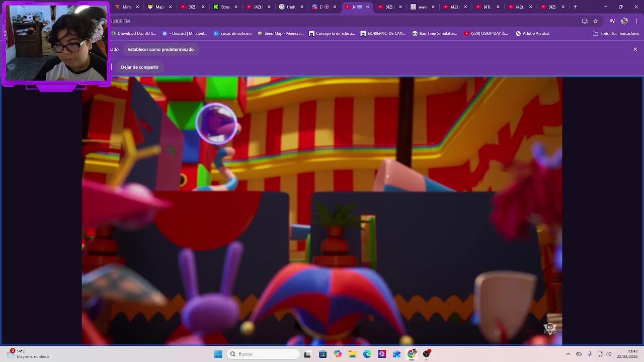Open the GOBIERNO DE CAN bookmark
Image resolution: width=644 pixels, height=362 pixels.
click(383, 34)
